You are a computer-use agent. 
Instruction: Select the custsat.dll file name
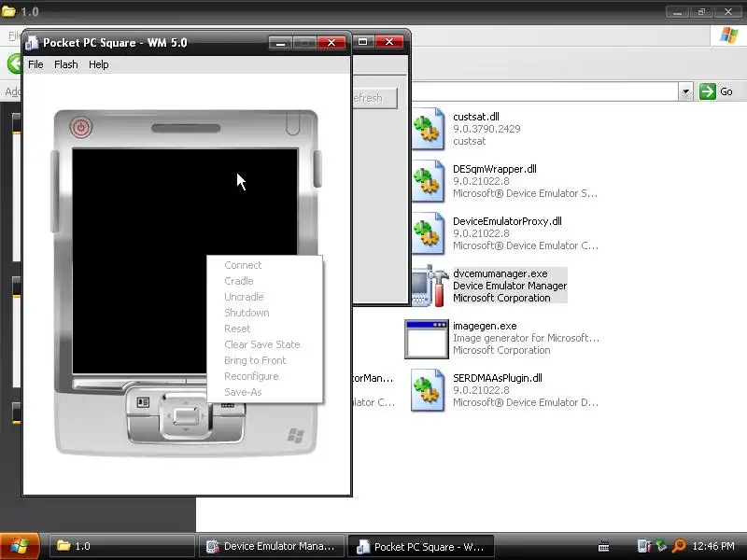point(476,117)
